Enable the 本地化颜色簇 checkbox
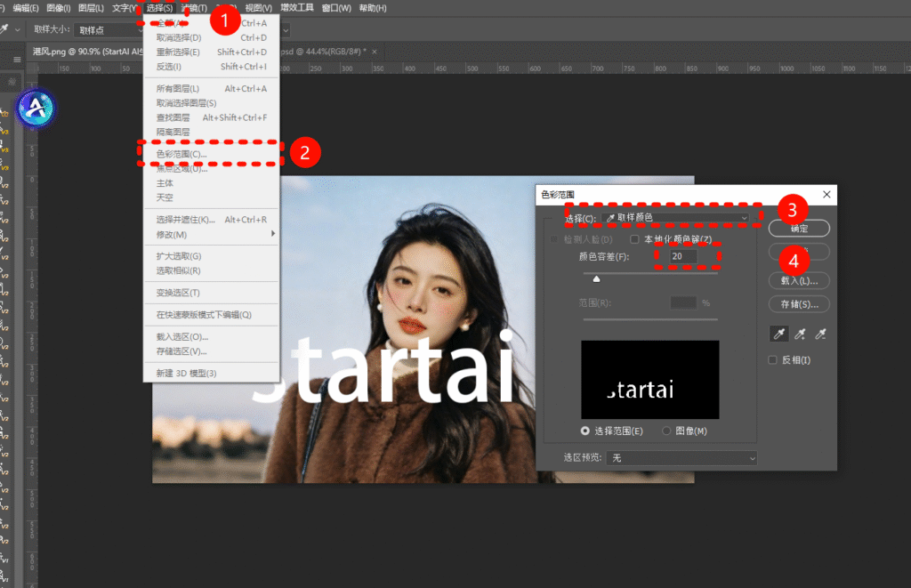 [635, 239]
